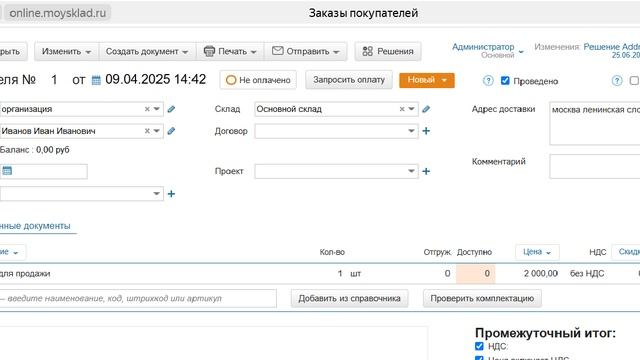Toggle the Проведено checkbox

click(505, 80)
